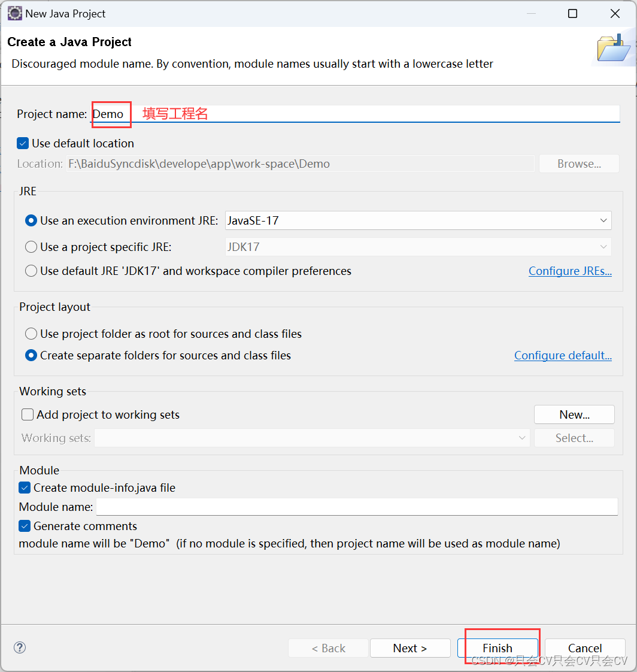Open Configure JREs settings link
The height and width of the screenshot is (672, 637).
(570, 271)
